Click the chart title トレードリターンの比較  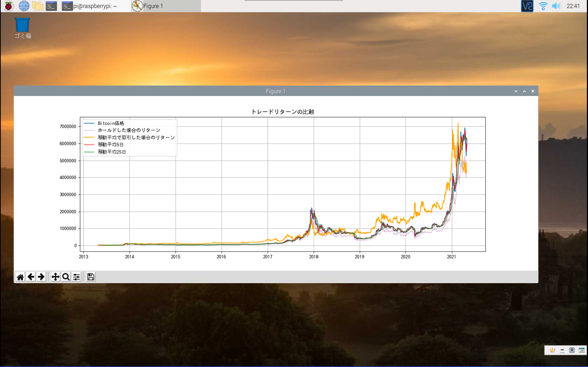(x=282, y=112)
